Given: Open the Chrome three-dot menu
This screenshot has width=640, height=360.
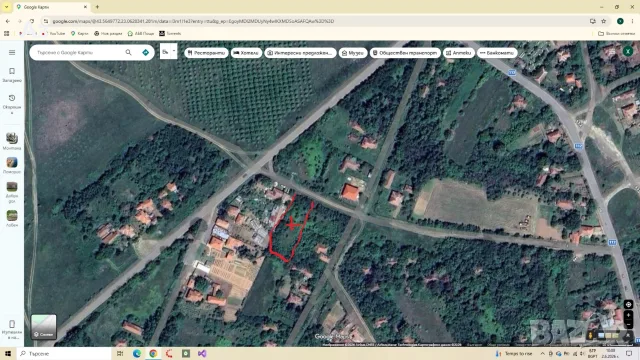Looking at the screenshot, I should 633,21.
